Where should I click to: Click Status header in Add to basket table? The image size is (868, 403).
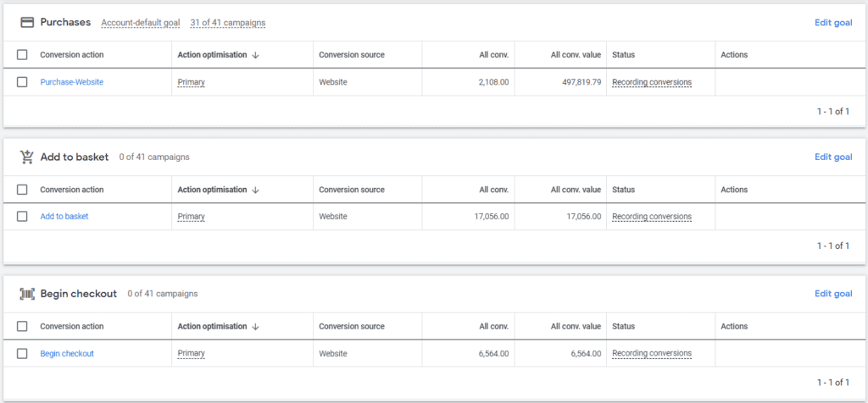[x=623, y=190]
